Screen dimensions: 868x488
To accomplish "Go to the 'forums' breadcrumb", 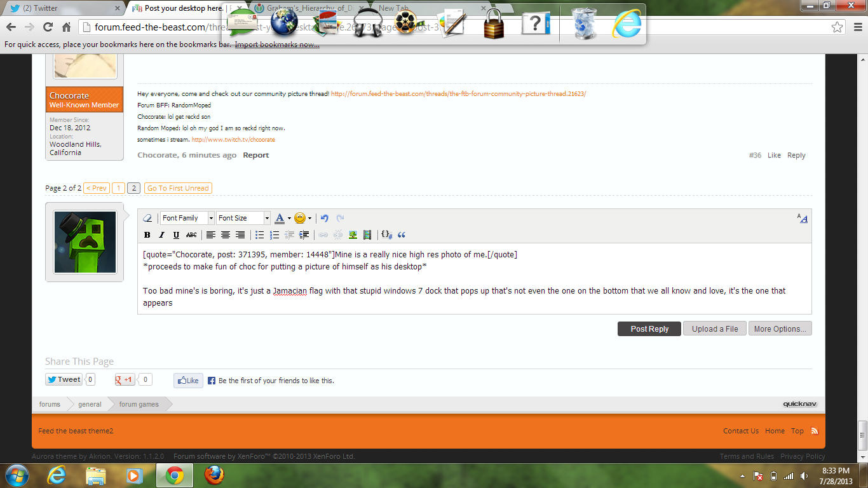I will coord(50,404).
